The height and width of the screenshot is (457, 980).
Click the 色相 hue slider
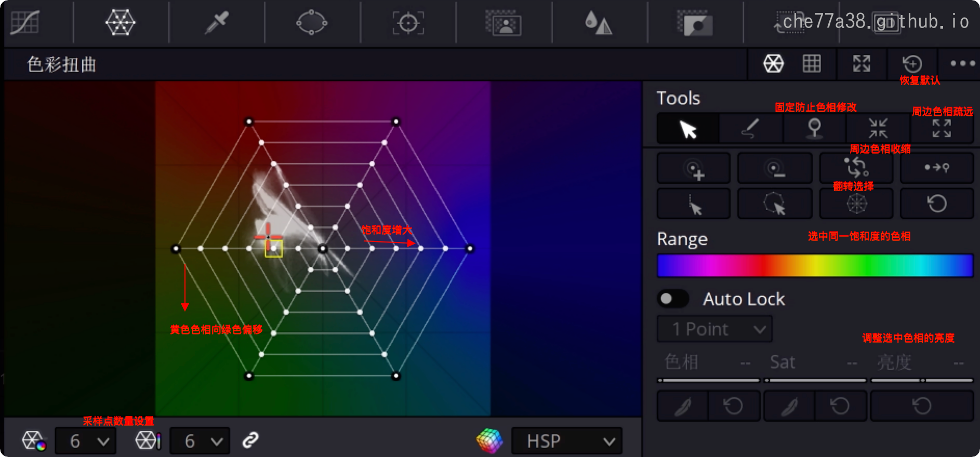coord(708,381)
